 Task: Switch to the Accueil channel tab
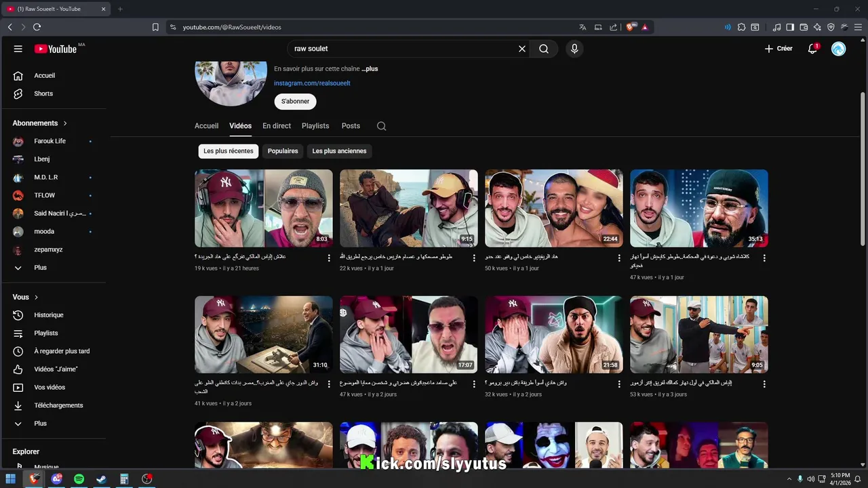coord(206,126)
